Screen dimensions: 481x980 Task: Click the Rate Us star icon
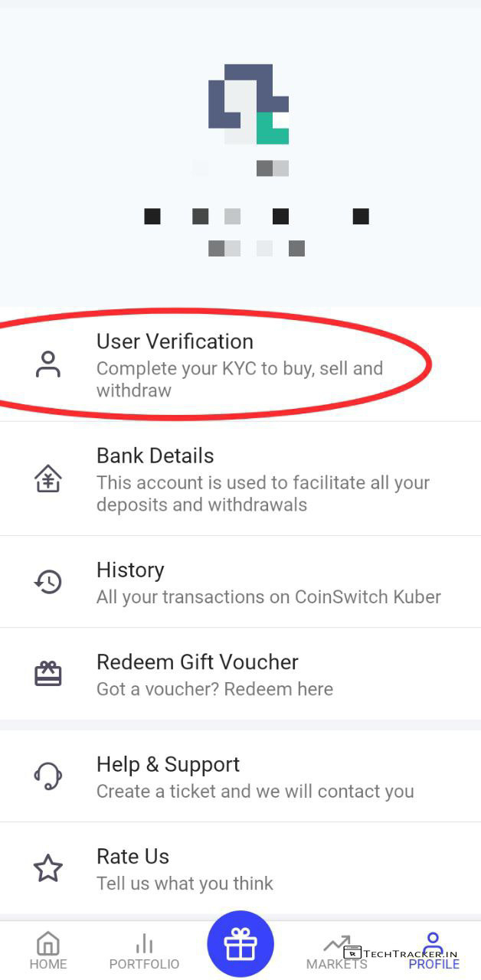tap(47, 868)
